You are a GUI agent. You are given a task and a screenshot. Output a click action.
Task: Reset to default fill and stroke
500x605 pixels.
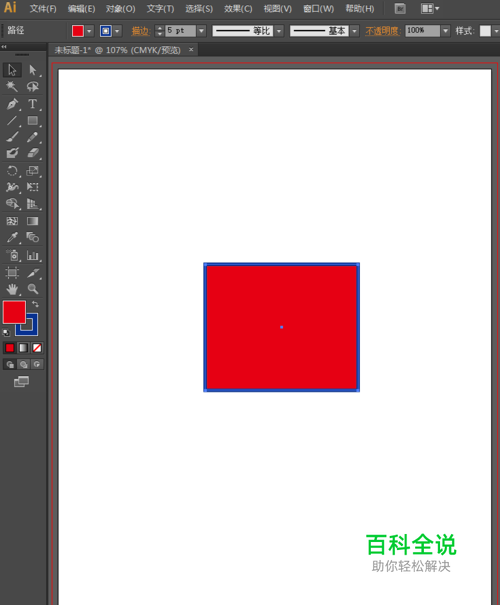pos(6,332)
